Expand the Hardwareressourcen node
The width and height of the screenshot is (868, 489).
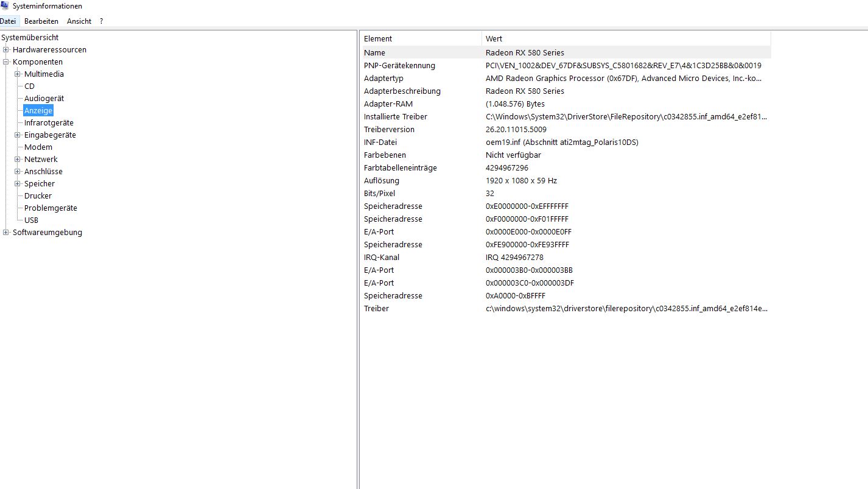click(6, 50)
